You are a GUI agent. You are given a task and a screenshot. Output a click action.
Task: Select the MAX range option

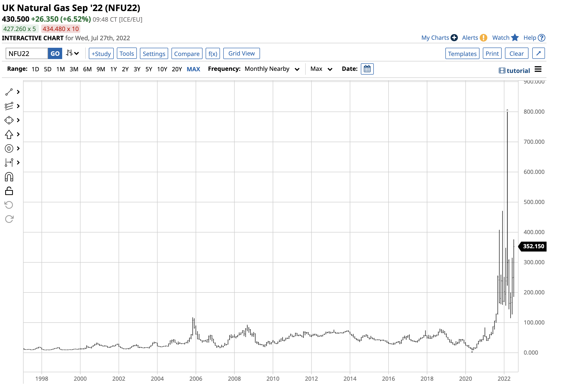(194, 69)
